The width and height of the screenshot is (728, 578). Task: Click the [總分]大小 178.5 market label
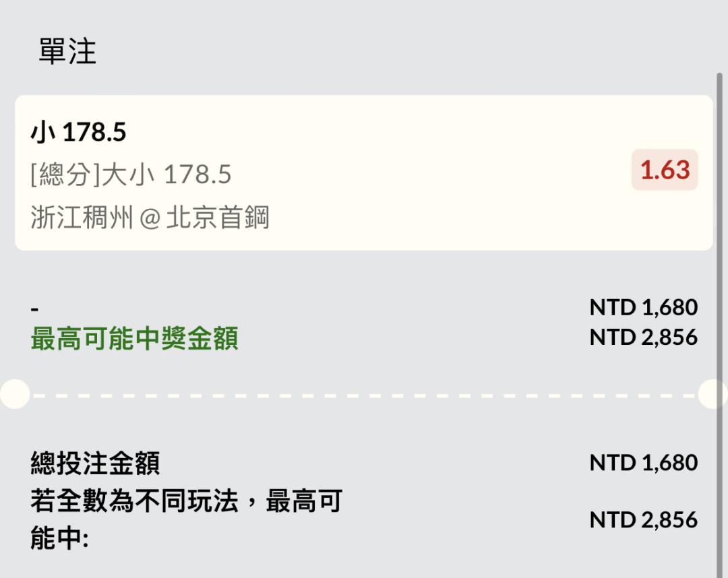pos(131,174)
